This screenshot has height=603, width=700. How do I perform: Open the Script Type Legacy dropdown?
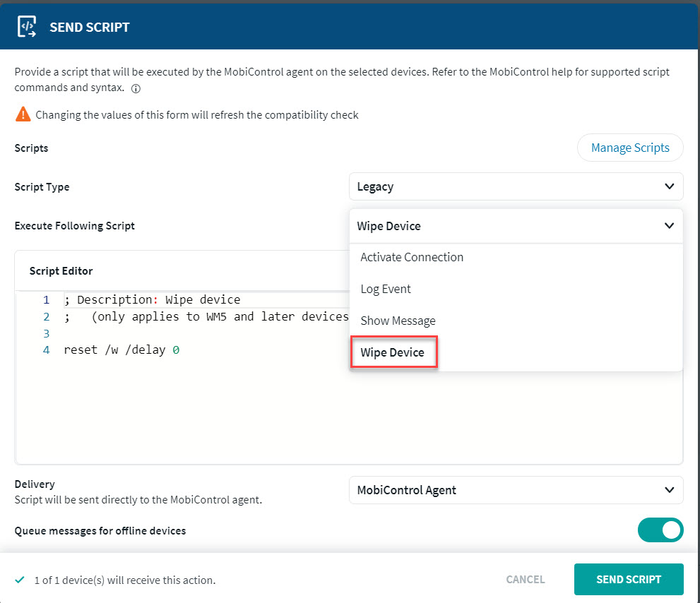(x=516, y=186)
